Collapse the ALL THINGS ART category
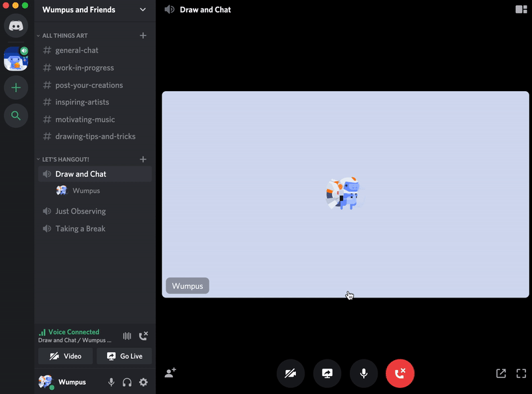The width and height of the screenshot is (532, 394). (x=65, y=35)
